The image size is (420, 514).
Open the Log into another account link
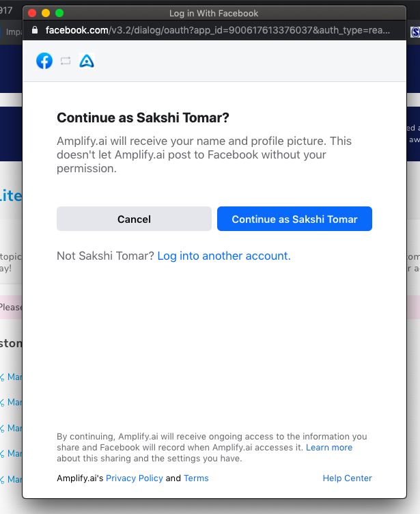224,256
